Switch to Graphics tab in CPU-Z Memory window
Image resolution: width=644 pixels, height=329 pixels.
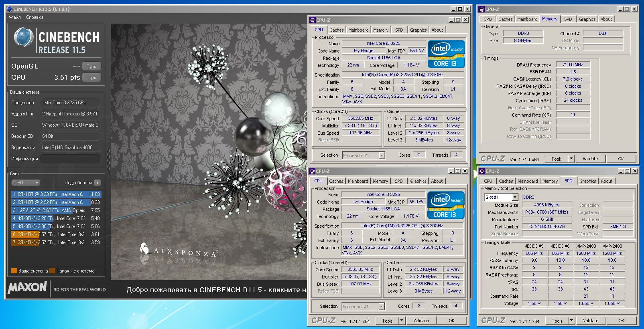(x=587, y=19)
